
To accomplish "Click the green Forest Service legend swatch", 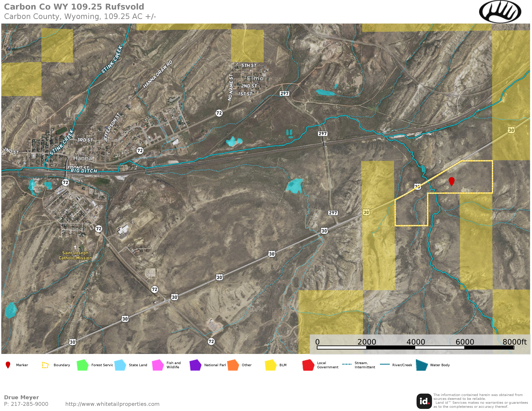I will coord(82,365).
